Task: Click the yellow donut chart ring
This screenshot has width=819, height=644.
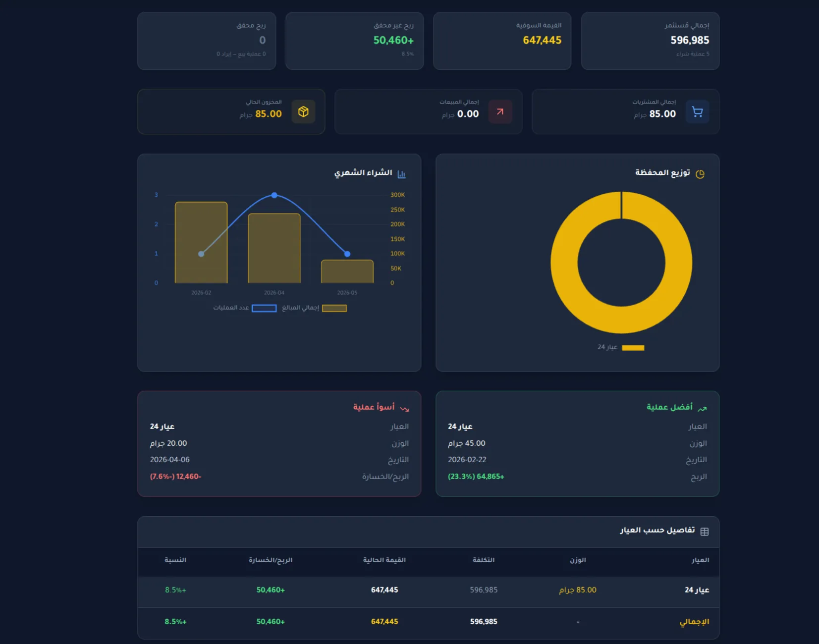Action: tap(564, 263)
